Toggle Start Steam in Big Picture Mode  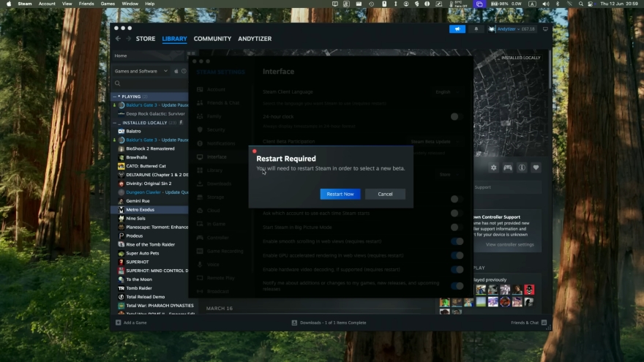pyautogui.click(x=457, y=227)
